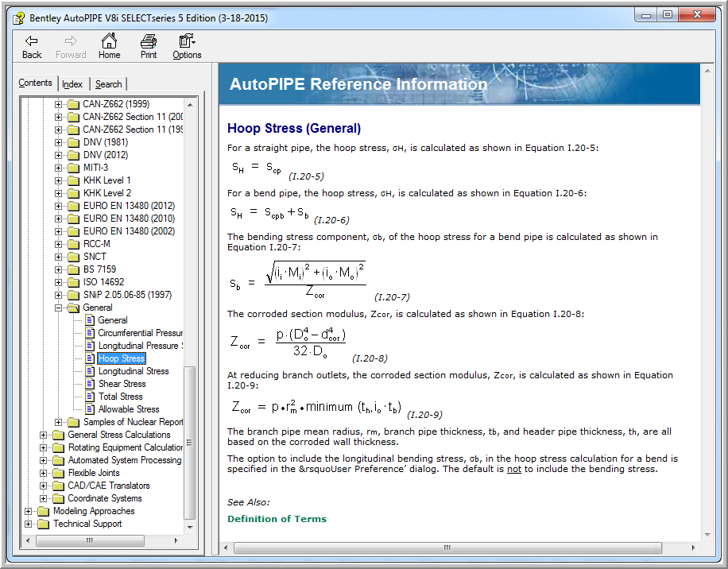Click the content pane scroll-right arrow
The height and width of the screenshot is (569, 728).
(693, 548)
